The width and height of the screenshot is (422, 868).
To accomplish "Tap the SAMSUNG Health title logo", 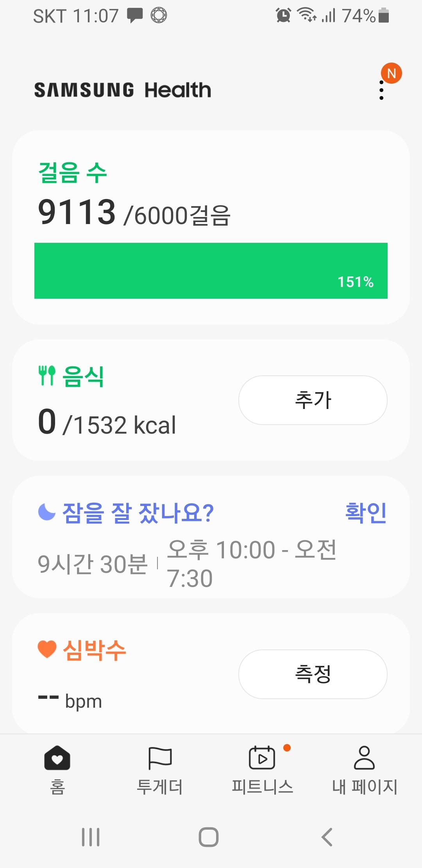I will click(123, 90).
